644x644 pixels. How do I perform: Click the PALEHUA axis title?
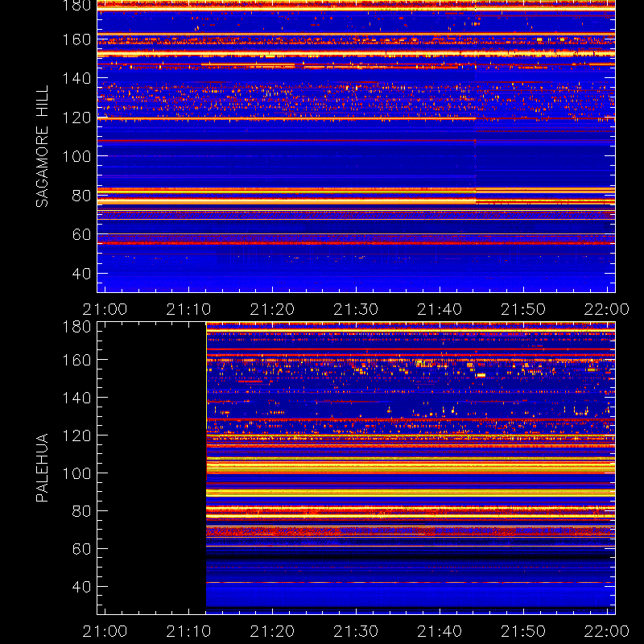(42, 468)
